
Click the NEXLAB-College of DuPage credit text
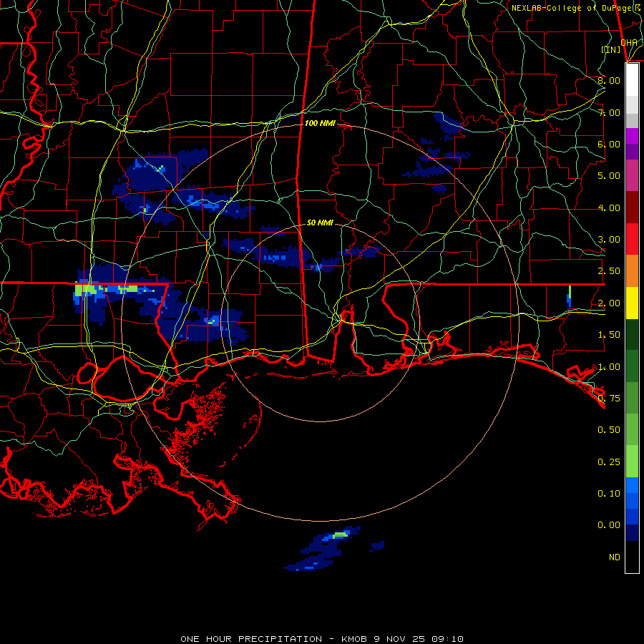[576, 8]
